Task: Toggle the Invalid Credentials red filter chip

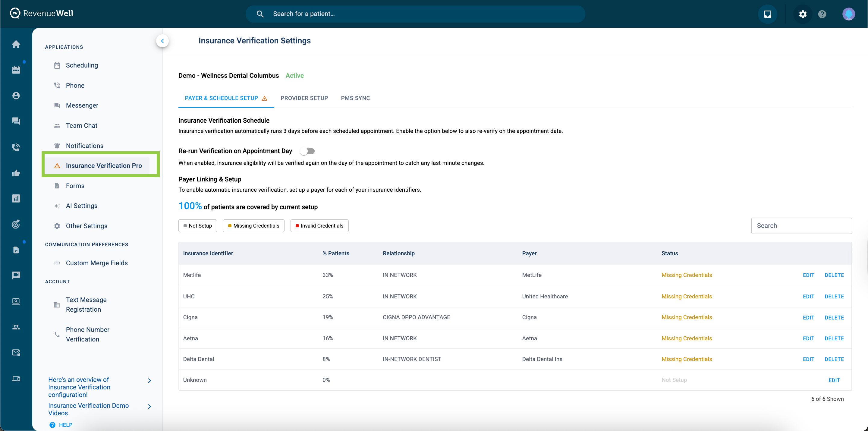Action: point(319,225)
